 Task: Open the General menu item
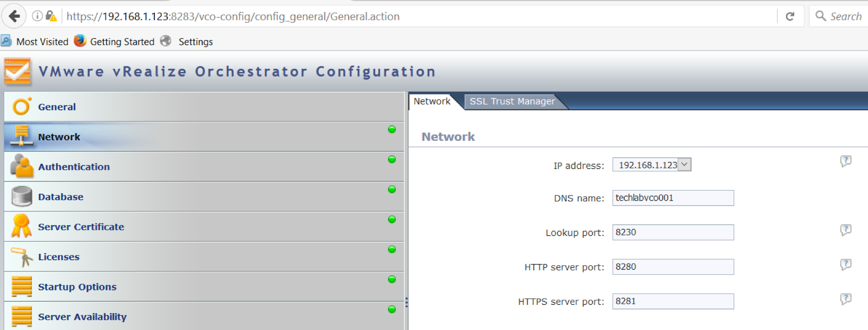point(204,107)
